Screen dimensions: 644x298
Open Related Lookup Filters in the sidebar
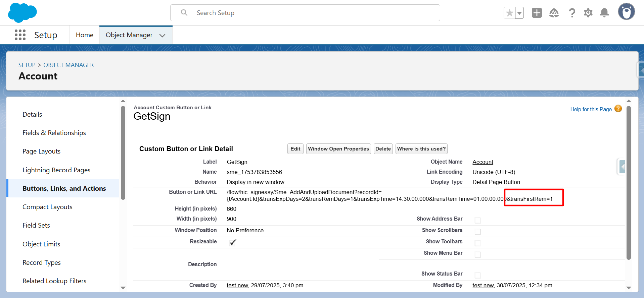[x=54, y=281]
